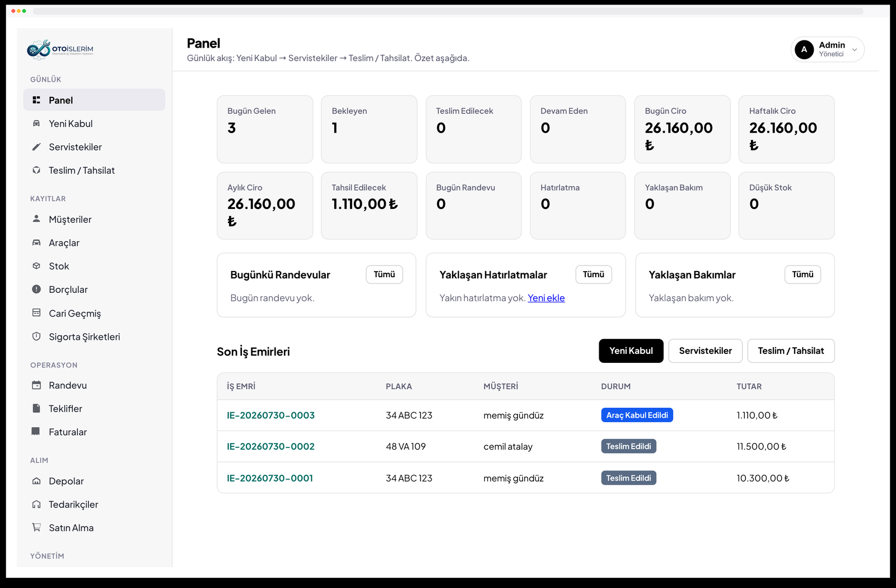Viewport: 896px width, 588px height.
Task: Click the Admin avatar circle
Action: pos(804,49)
